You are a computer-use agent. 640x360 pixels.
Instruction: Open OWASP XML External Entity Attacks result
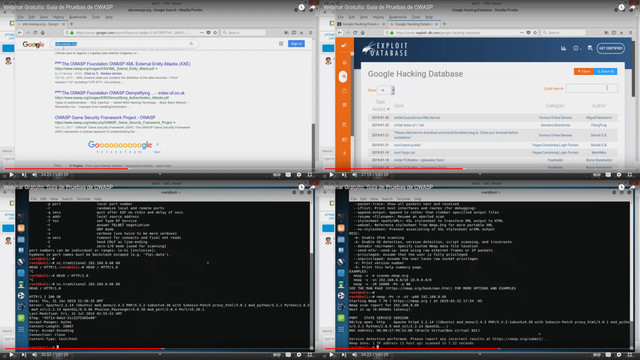tap(122, 64)
